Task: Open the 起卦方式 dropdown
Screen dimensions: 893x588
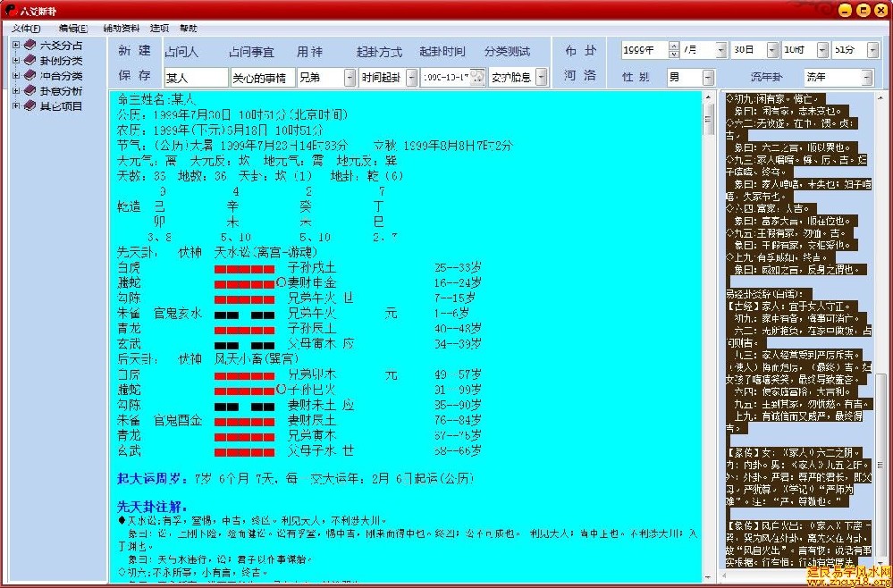Action: pos(411,78)
